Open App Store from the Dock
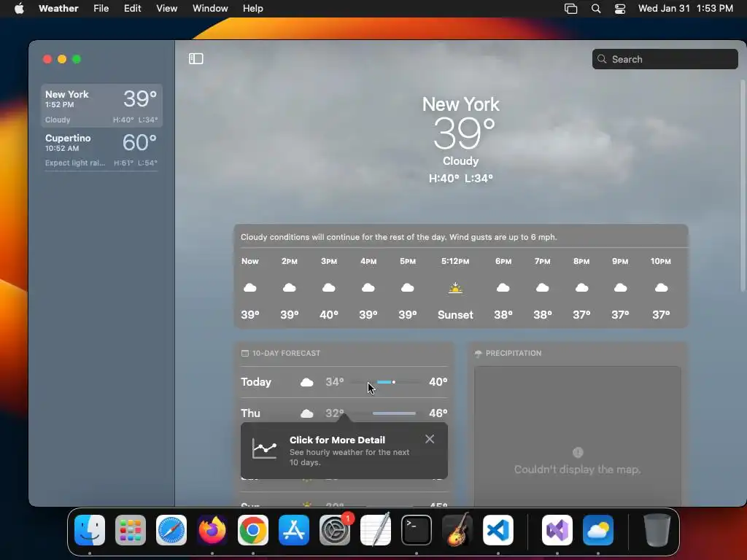This screenshot has height=560, width=747. [x=294, y=530]
